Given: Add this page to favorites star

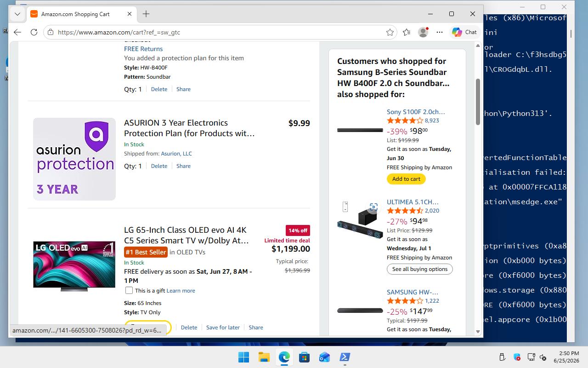Looking at the screenshot, I should [390, 32].
